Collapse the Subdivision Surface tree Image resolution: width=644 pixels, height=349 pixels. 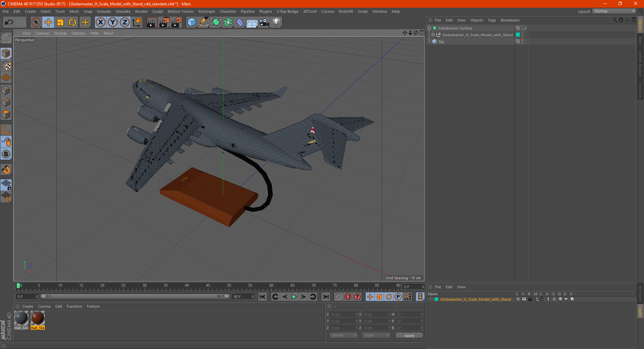[x=429, y=28]
